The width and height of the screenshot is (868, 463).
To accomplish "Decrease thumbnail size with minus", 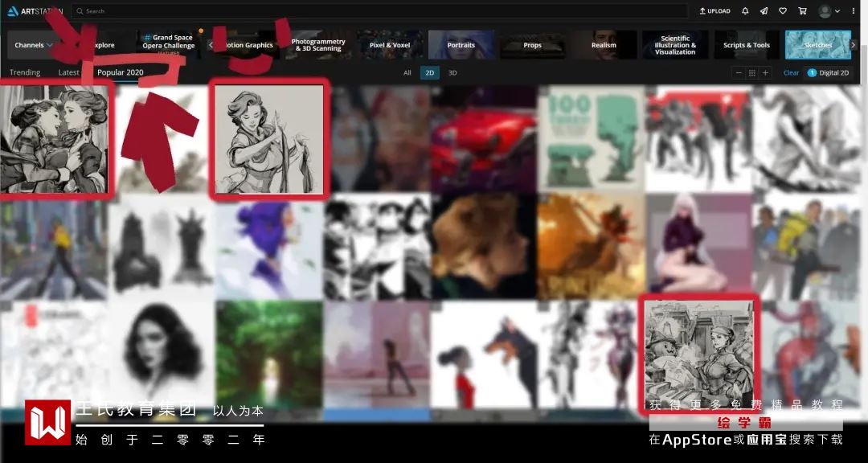I will pos(739,73).
